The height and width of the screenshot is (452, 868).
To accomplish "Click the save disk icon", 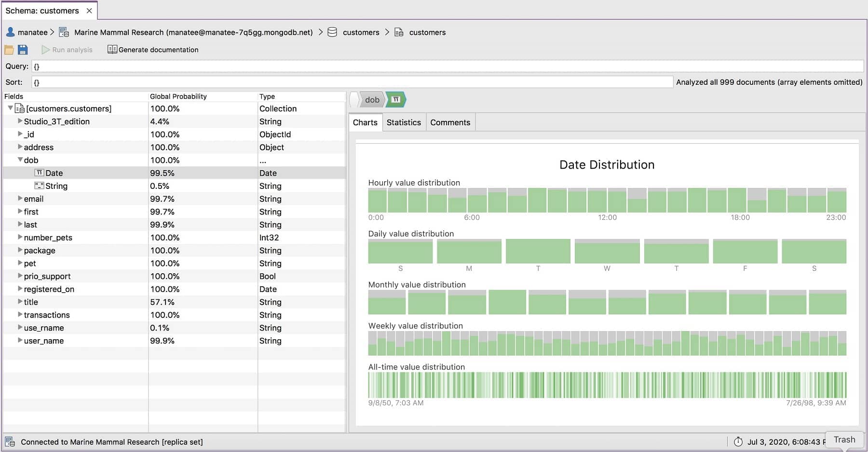I will pos(23,50).
